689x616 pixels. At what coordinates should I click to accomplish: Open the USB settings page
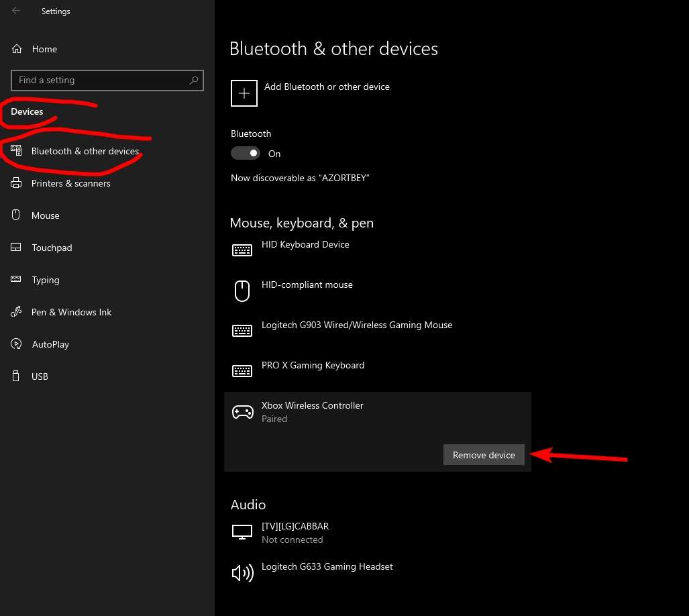[40, 376]
